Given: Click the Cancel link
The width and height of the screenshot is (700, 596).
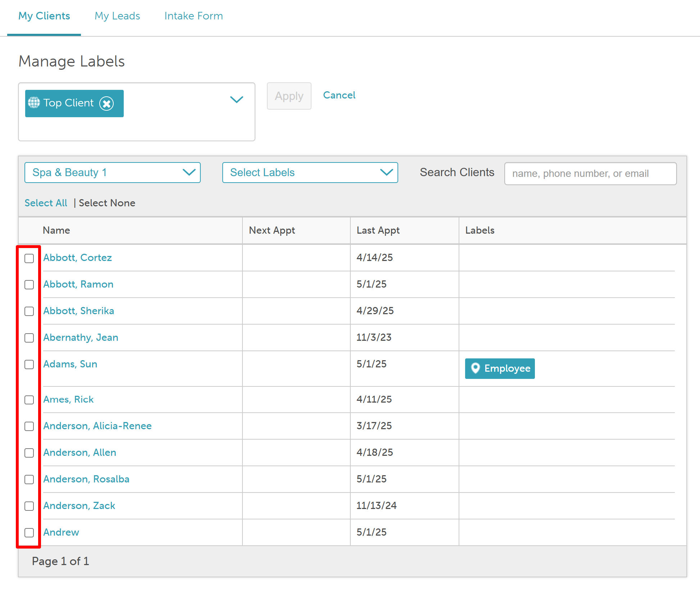Looking at the screenshot, I should 339,95.
